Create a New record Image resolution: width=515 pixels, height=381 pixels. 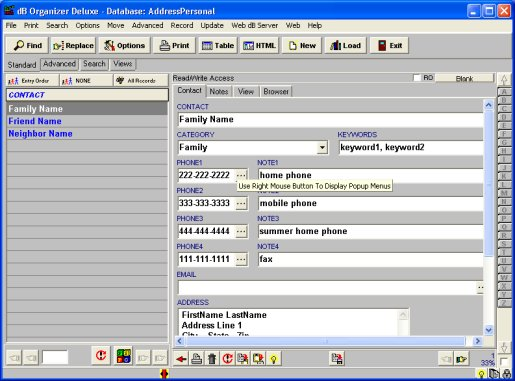[x=302, y=45]
